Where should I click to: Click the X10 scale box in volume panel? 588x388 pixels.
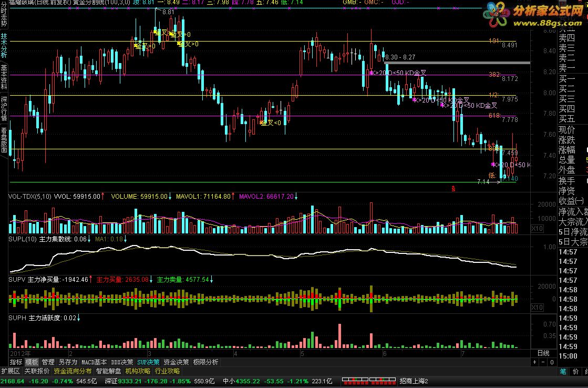pyautogui.click(x=537, y=229)
